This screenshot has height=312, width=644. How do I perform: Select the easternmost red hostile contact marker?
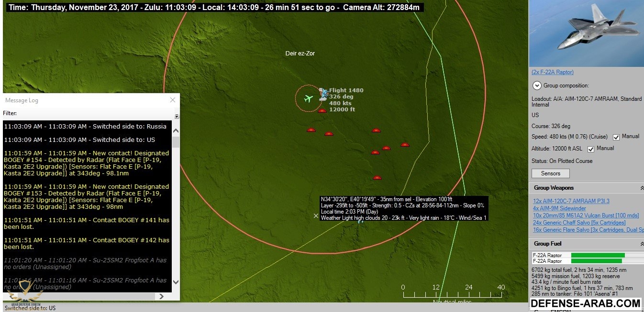point(405,144)
